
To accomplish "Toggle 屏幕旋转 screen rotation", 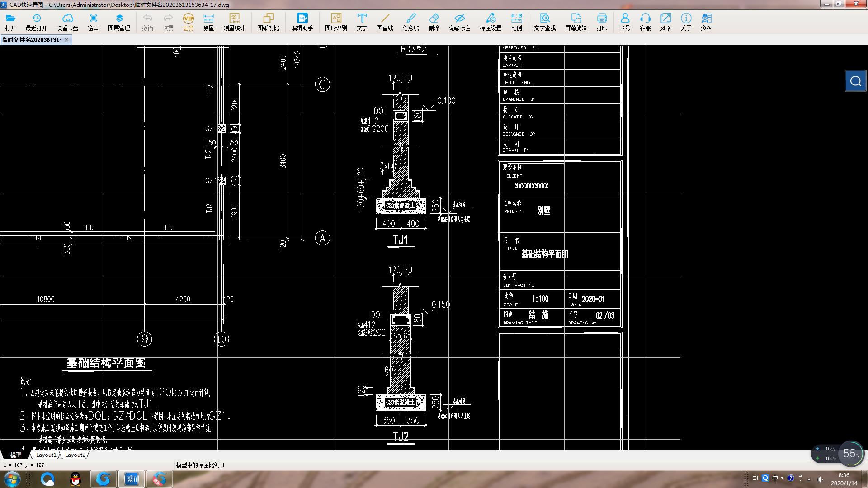I will (576, 21).
